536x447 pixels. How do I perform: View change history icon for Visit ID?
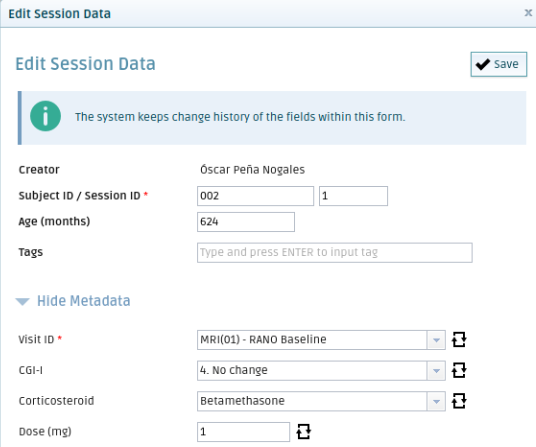click(459, 340)
